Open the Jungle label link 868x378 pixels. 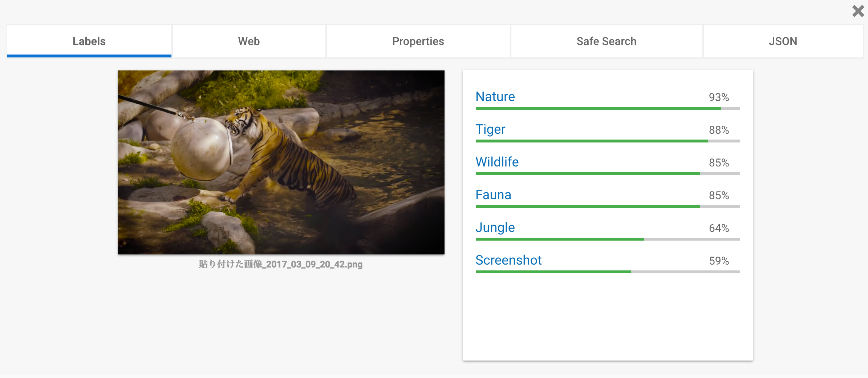(495, 228)
